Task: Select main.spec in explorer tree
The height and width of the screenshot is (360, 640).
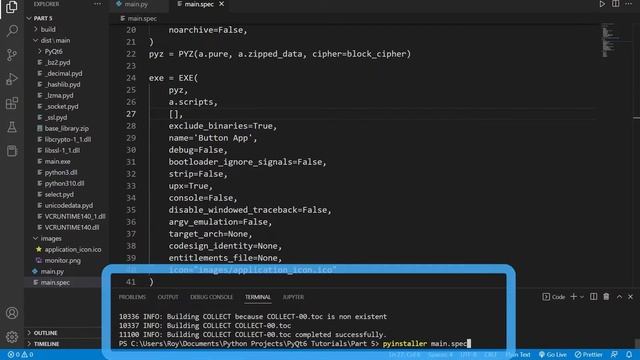Action: point(55,282)
